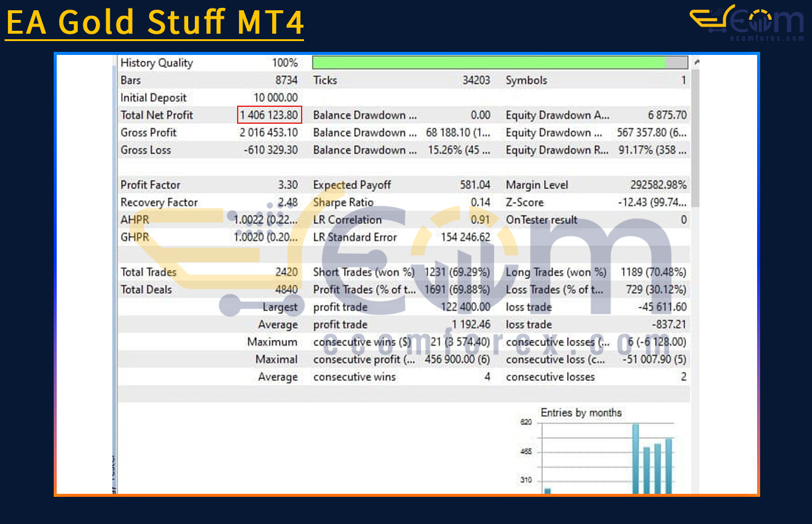Click the Total Deals label

point(146,290)
